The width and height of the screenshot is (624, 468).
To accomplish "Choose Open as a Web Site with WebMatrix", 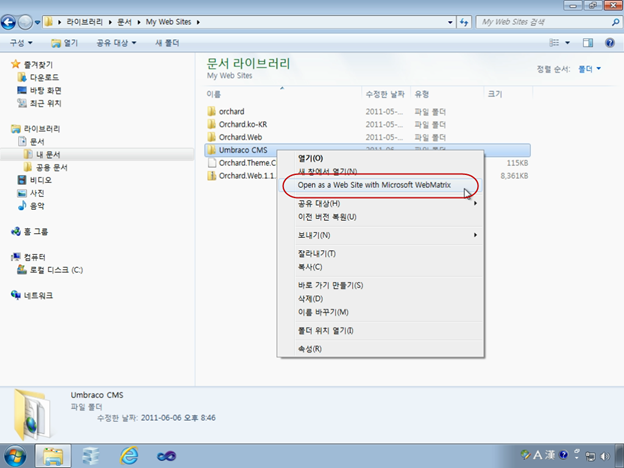I will pos(381,185).
